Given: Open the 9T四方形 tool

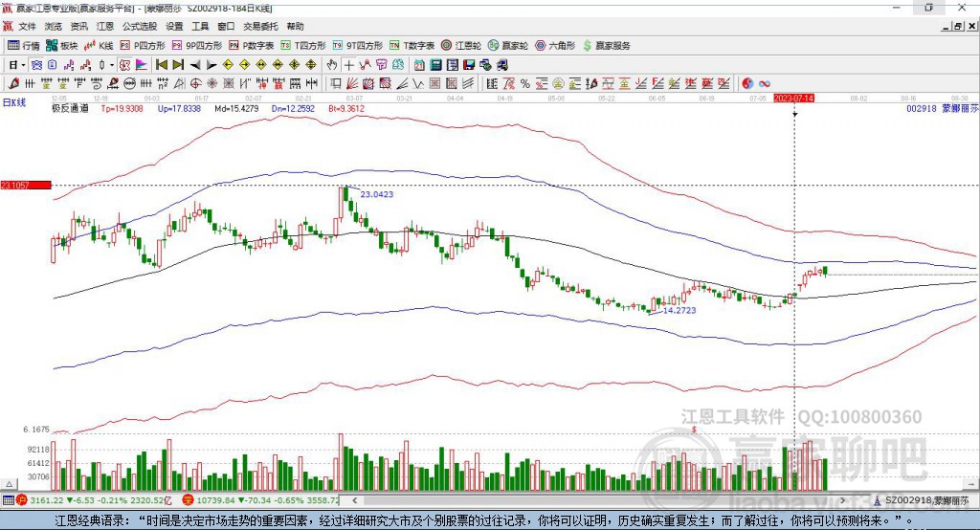Looking at the screenshot, I should point(358,46).
